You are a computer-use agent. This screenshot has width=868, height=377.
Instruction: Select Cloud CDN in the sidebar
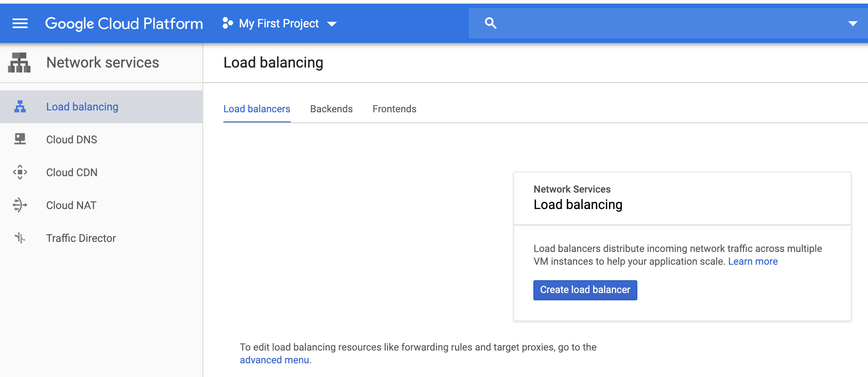[101, 173]
